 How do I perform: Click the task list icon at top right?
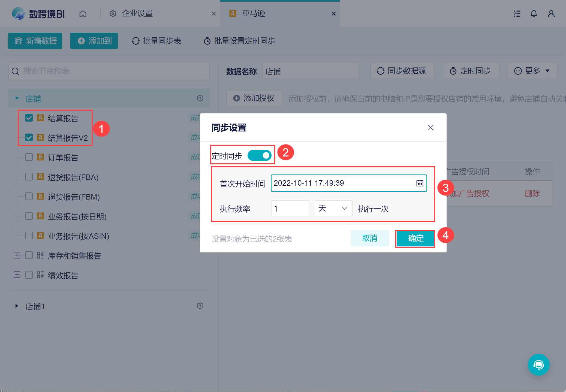pos(517,14)
